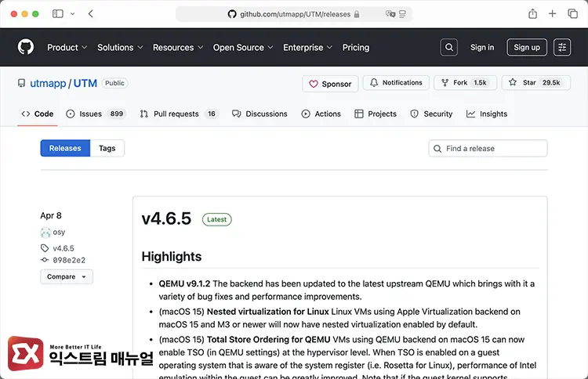
Task: Open the Projects tab
Action: tap(376, 114)
